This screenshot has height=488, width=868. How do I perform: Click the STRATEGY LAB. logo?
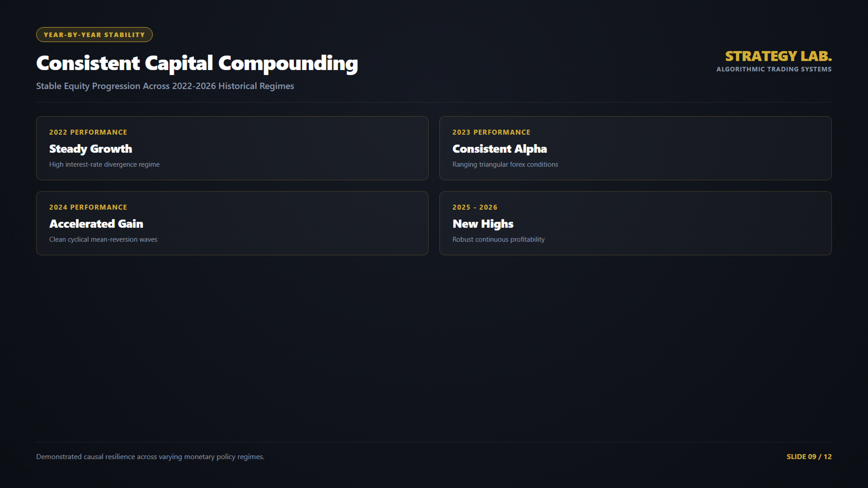[x=778, y=56]
